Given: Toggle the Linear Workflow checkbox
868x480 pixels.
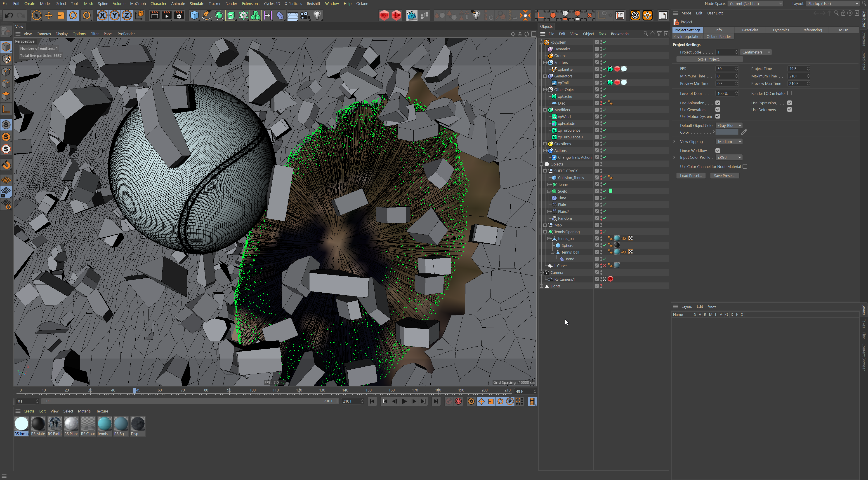Looking at the screenshot, I should click(x=718, y=150).
